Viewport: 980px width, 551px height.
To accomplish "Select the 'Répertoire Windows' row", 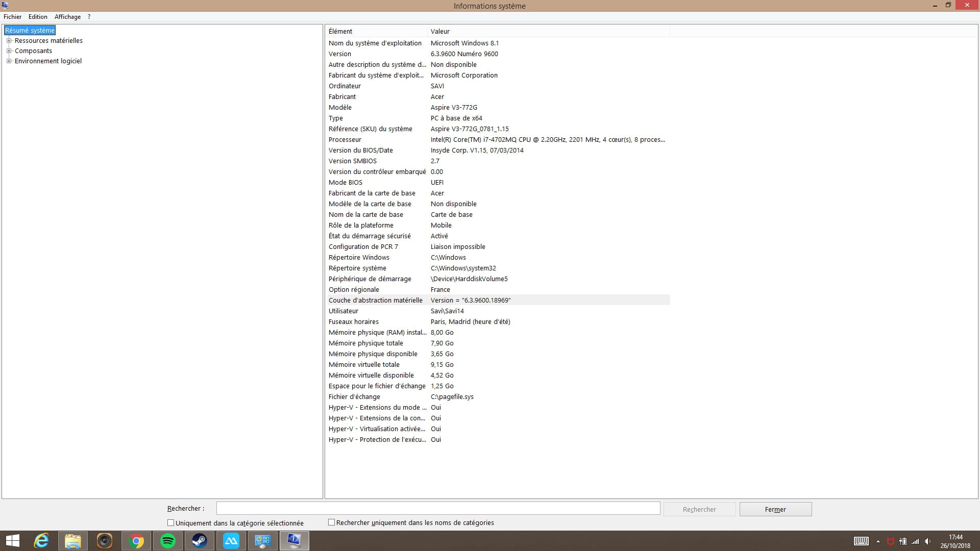I will 498,258.
